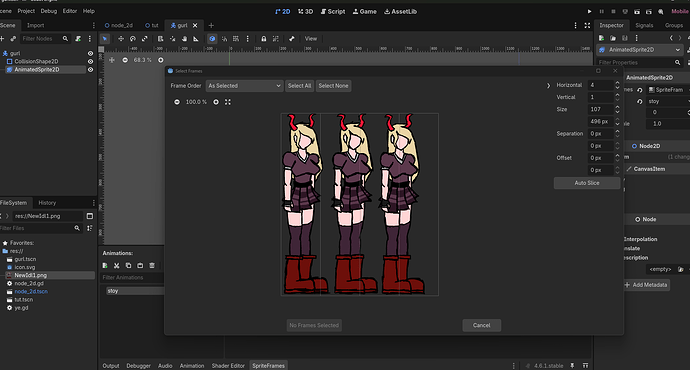Viewport: 690px width, 370px height.
Task: Open the Frame Order dropdown
Action: click(x=244, y=86)
